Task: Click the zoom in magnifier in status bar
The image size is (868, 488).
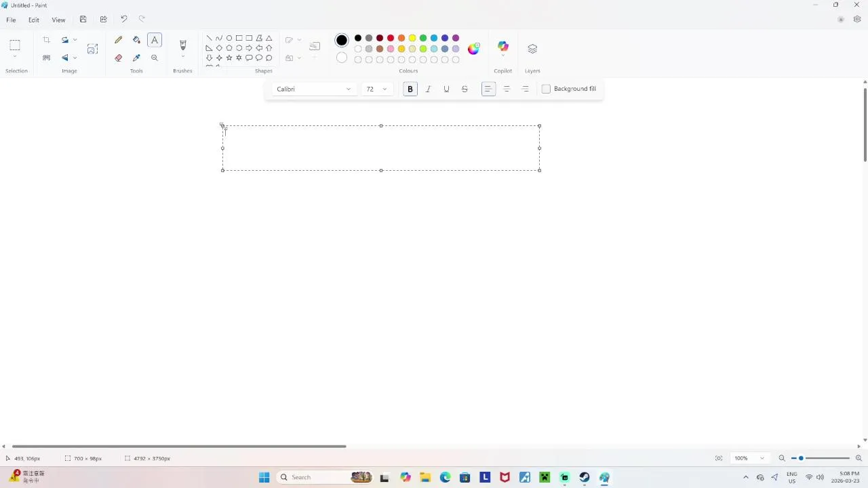Action: pos(859,458)
